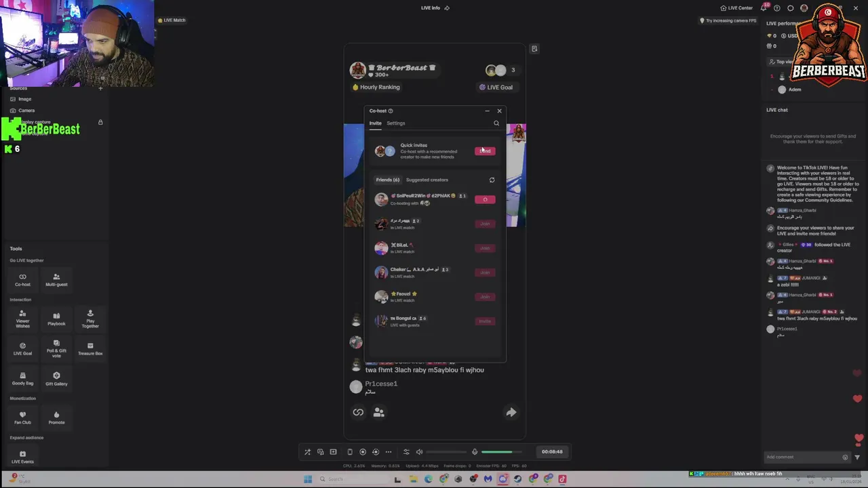Open the Viewer Wishes tool
868x488 pixels.
[22, 319]
